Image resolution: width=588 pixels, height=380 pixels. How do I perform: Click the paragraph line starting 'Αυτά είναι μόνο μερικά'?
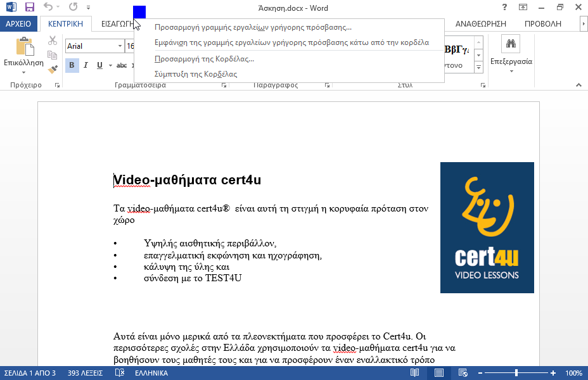pos(270,336)
